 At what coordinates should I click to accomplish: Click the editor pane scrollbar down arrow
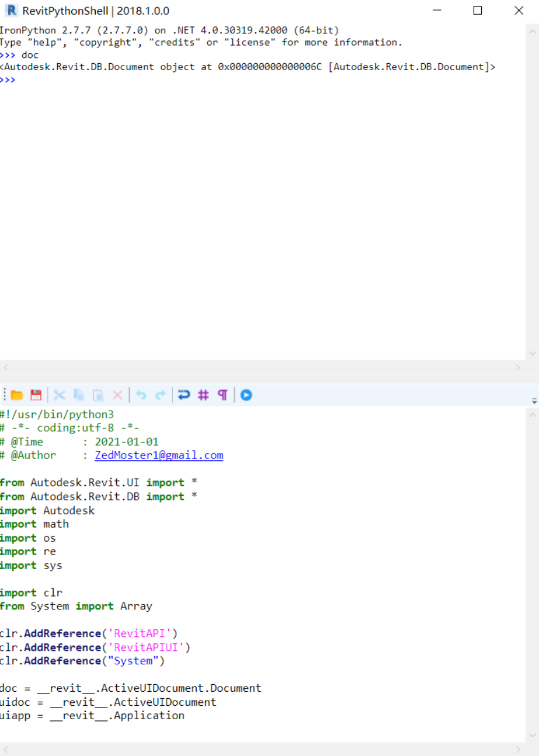[x=533, y=736]
